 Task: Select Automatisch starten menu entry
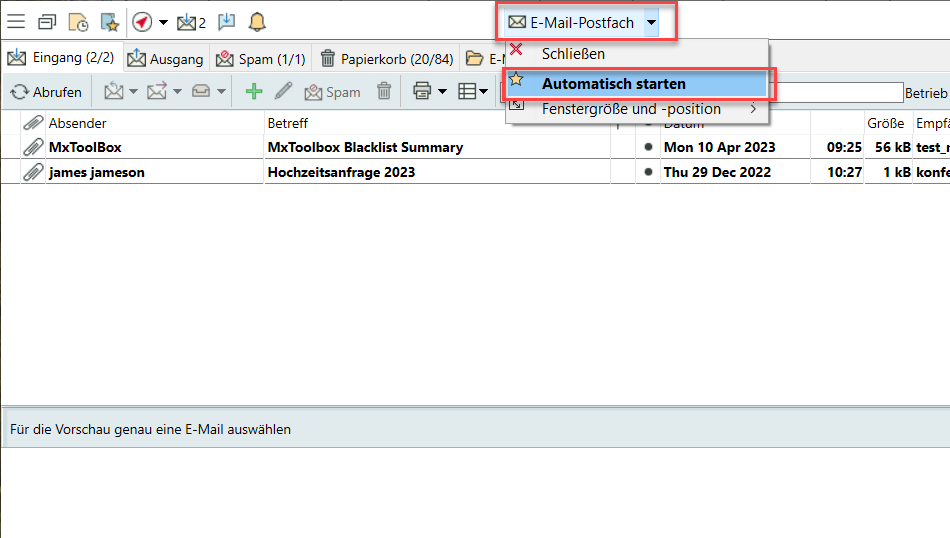pyautogui.click(x=613, y=84)
